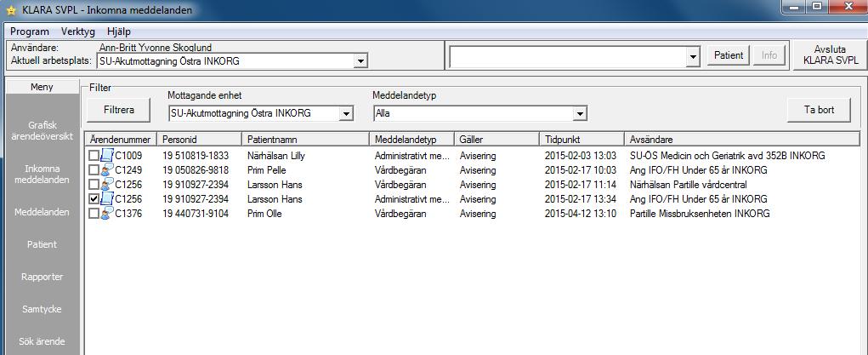Click the KLARA SVPL star title icon
This screenshot has width=868, height=355.
[x=11, y=10]
